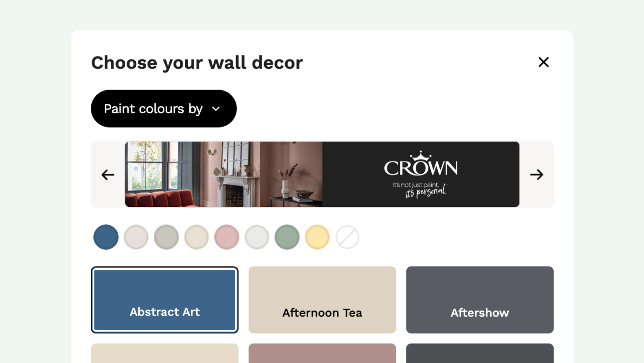Screen dimensions: 644x363
Task: Filter by the yellow colour circle
Action: click(318, 237)
